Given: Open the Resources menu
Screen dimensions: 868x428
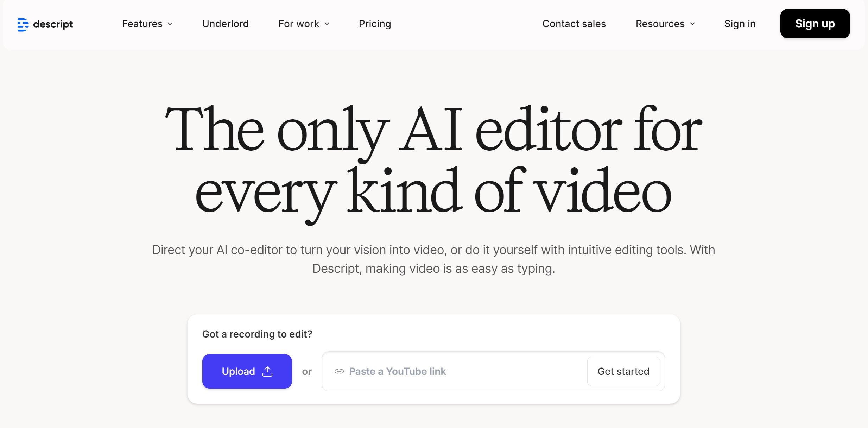Looking at the screenshot, I should point(660,24).
